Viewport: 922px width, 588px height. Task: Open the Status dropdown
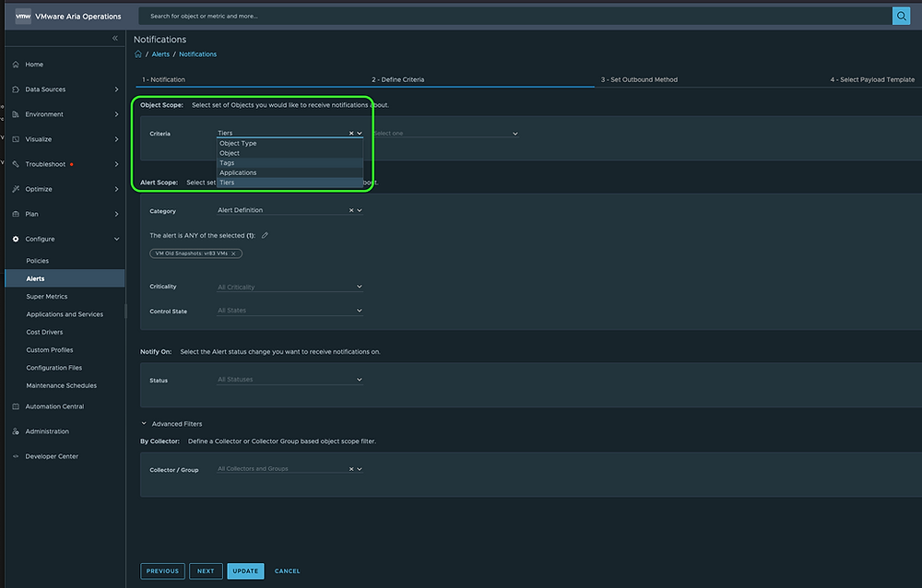(290, 380)
